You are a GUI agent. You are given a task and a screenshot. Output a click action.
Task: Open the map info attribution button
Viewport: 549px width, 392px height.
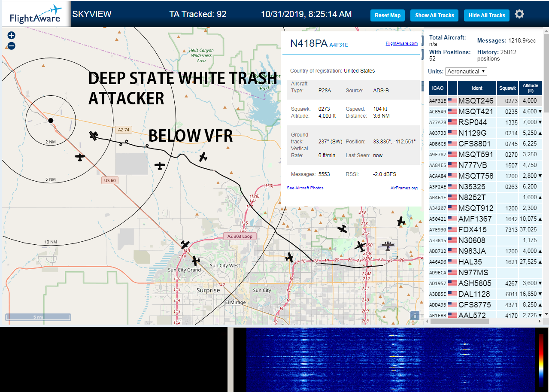[x=415, y=316]
